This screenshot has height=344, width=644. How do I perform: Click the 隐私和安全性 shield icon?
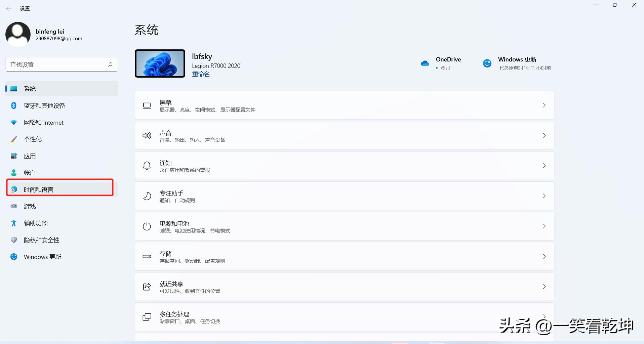point(13,240)
